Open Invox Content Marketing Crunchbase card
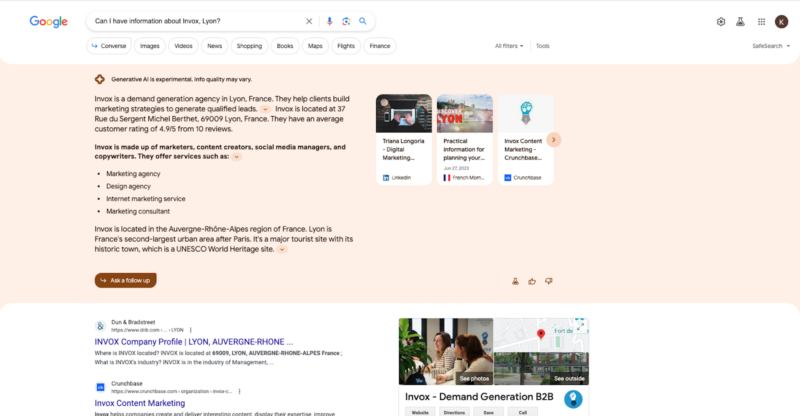800x416 pixels. point(526,139)
